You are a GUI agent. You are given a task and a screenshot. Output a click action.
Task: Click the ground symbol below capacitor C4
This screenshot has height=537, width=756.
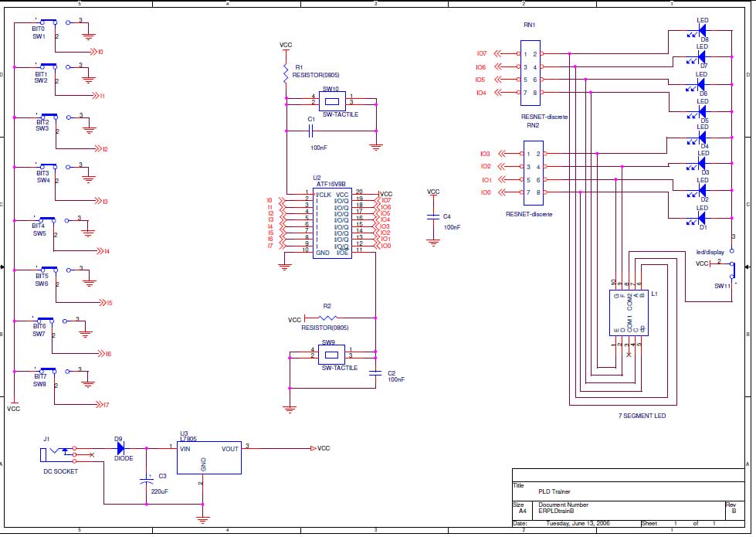(x=433, y=243)
